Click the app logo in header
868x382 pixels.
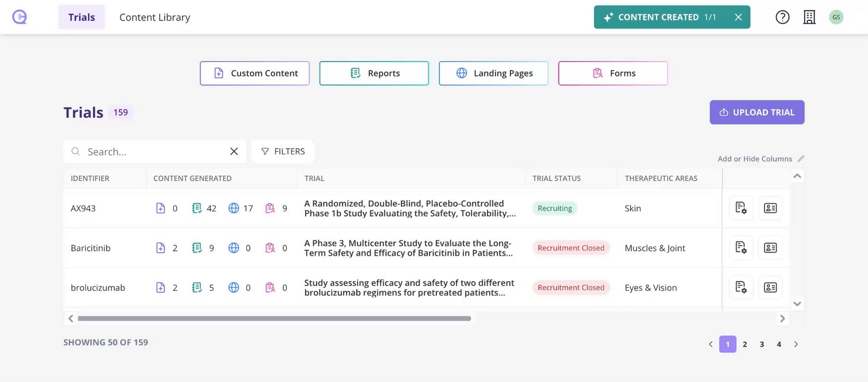[x=20, y=17]
